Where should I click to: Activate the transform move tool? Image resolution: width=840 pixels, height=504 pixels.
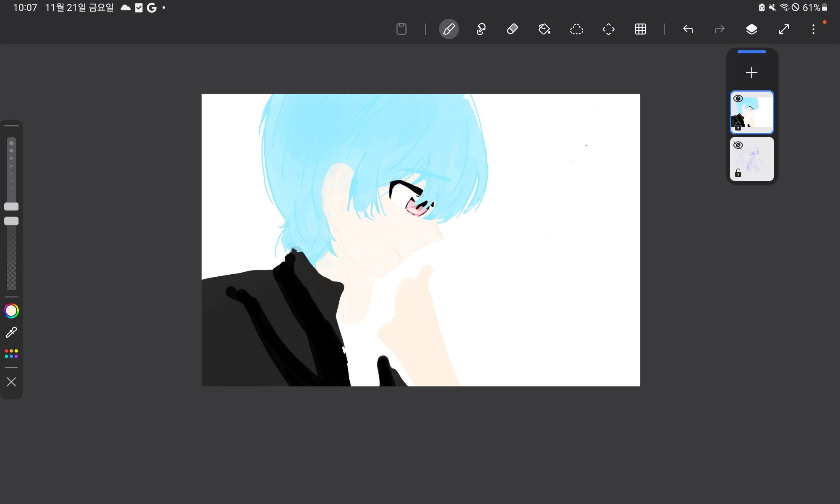point(608,29)
